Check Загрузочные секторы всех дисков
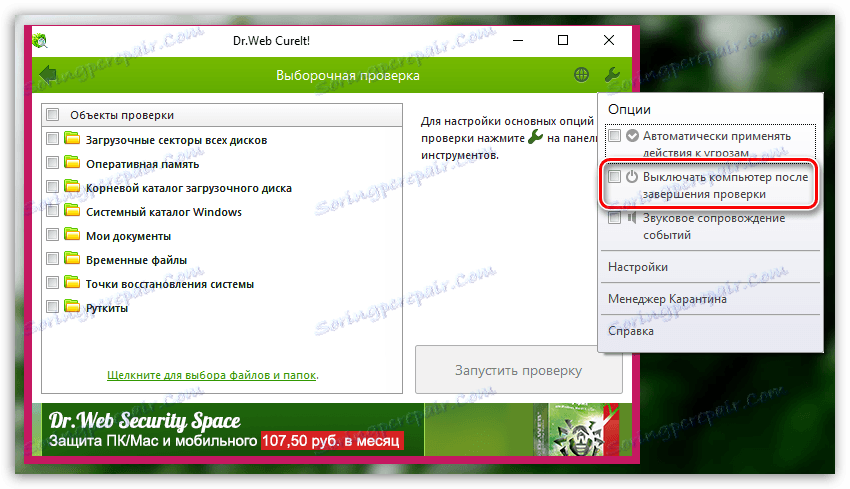850x489 pixels. tap(53, 138)
